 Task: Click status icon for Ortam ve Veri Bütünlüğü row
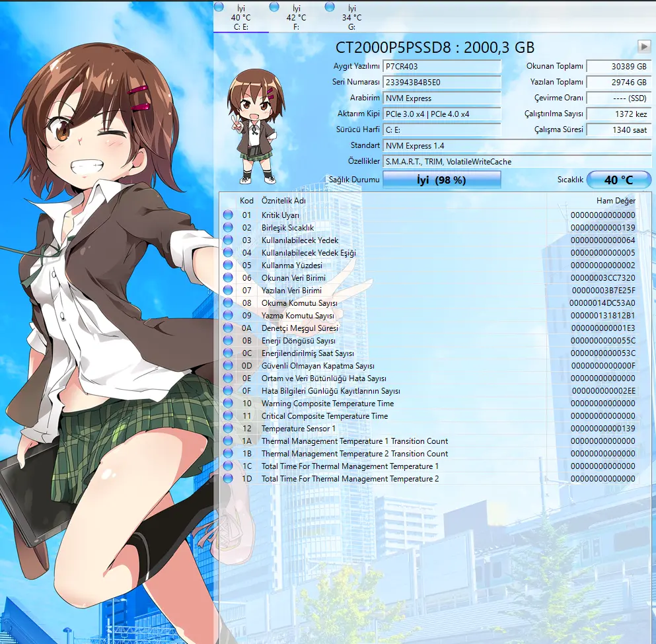tap(228, 378)
